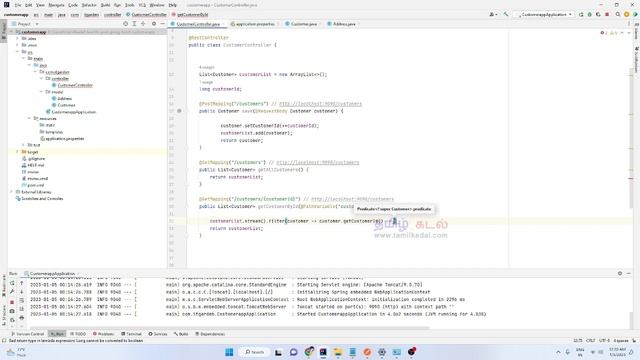The height and width of the screenshot is (360, 640).
Task: Click wrench icon in Run panel sidebar
Action: tap(12, 292)
